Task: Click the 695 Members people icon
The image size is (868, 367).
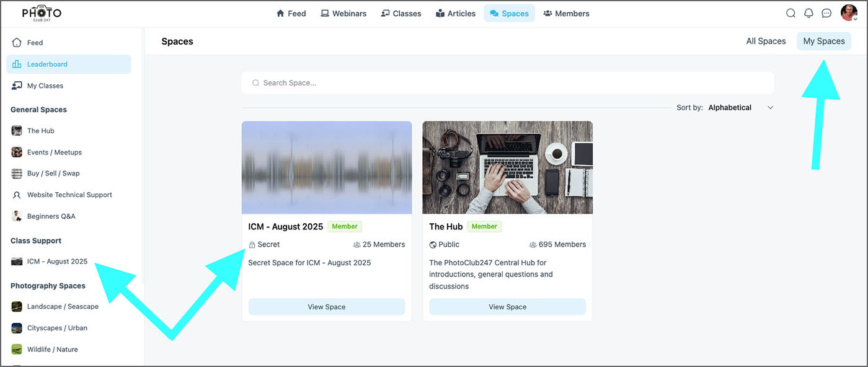Action: [533, 245]
